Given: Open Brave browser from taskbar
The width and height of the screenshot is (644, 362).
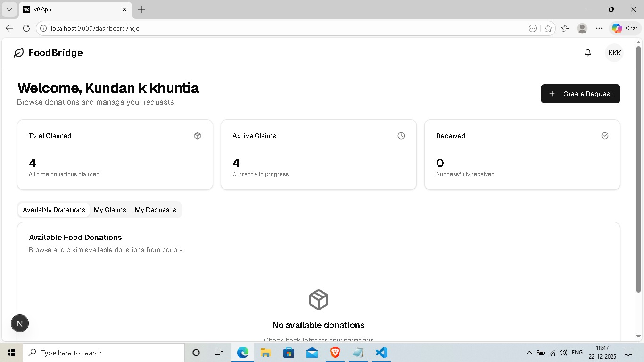Looking at the screenshot, I should point(335,353).
